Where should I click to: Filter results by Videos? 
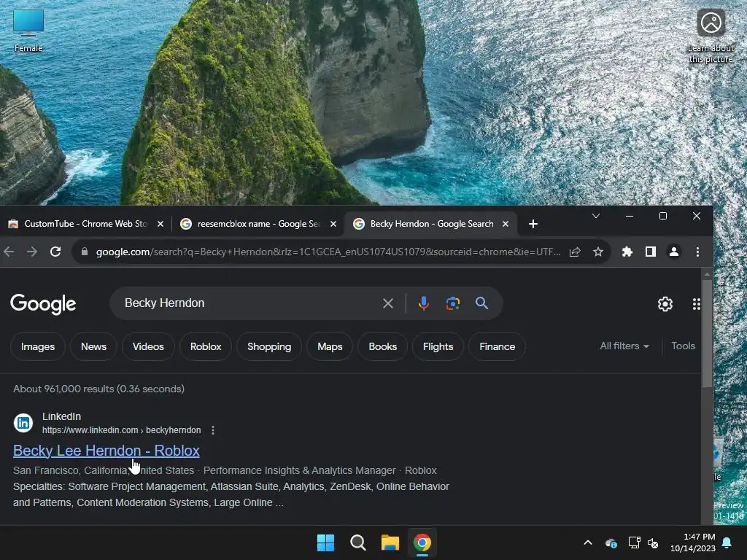click(148, 346)
